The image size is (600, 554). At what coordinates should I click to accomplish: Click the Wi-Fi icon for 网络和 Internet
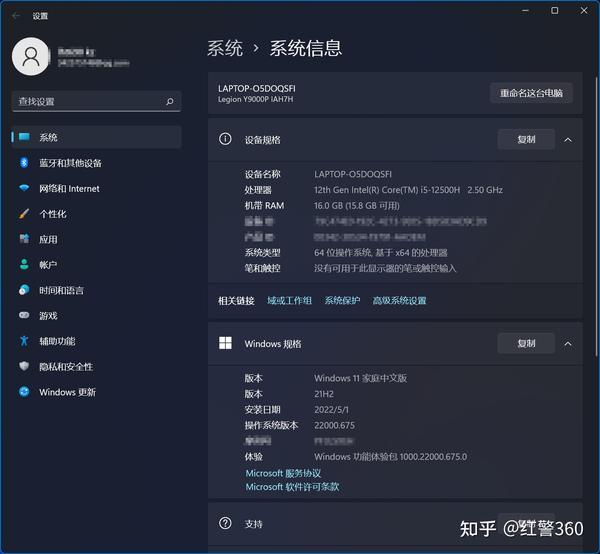pos(24,188)
